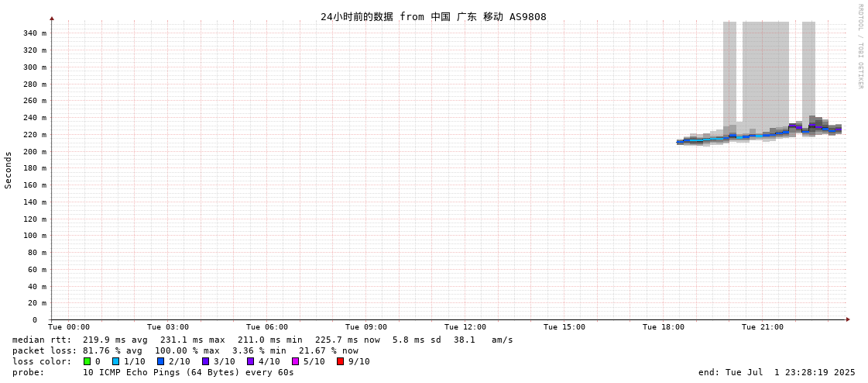The width and height of the screenshot is (868, 383).
Task: Click the Seconds y-axis label
Action: point(9,170)
